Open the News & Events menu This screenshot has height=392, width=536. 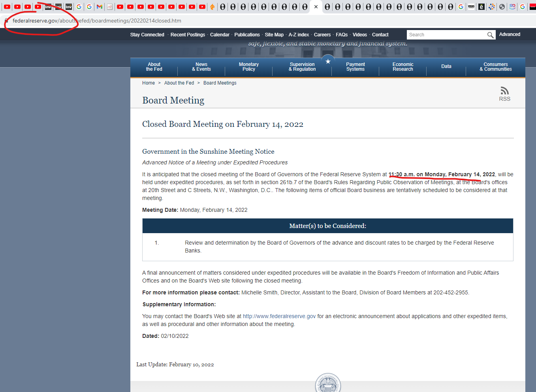pyautogui.click(x=201, y=67)
